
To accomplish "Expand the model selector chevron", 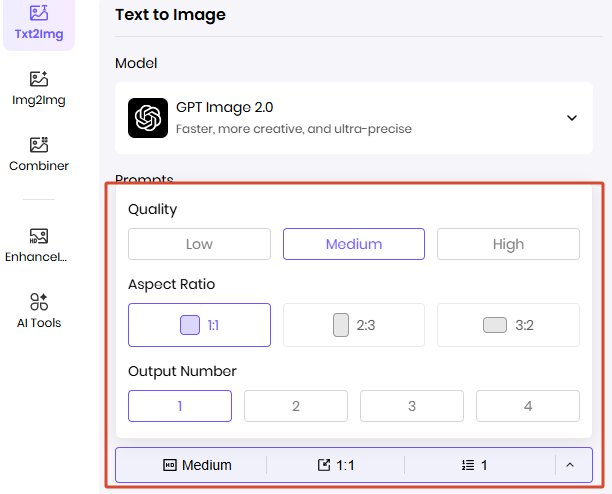I will click(x=572, y=118).
